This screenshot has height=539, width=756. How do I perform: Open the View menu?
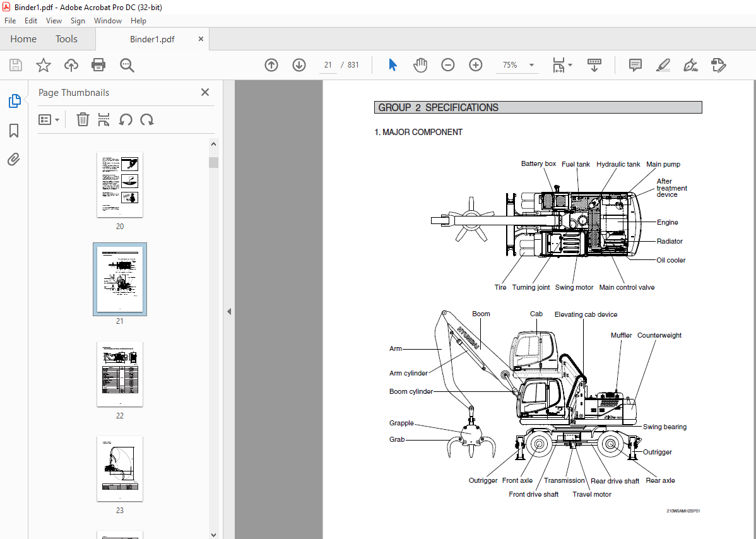[x=54, y=21]
